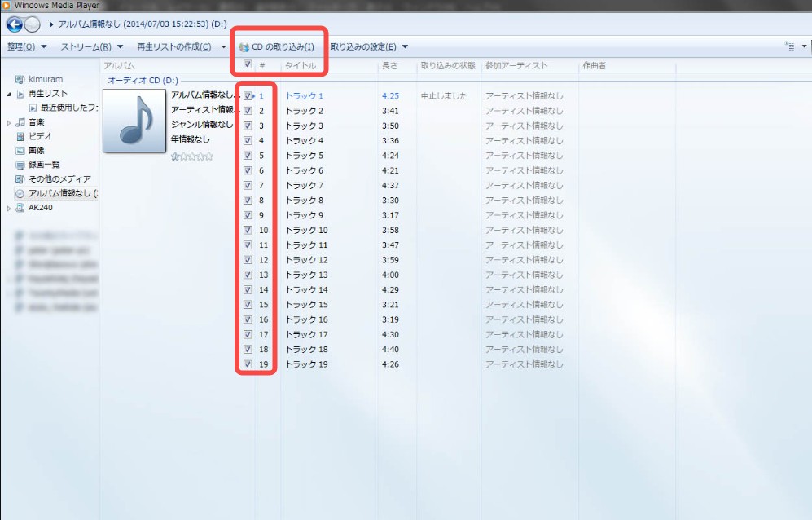Click the Back navigation arrow button

[x=14, y=24]
